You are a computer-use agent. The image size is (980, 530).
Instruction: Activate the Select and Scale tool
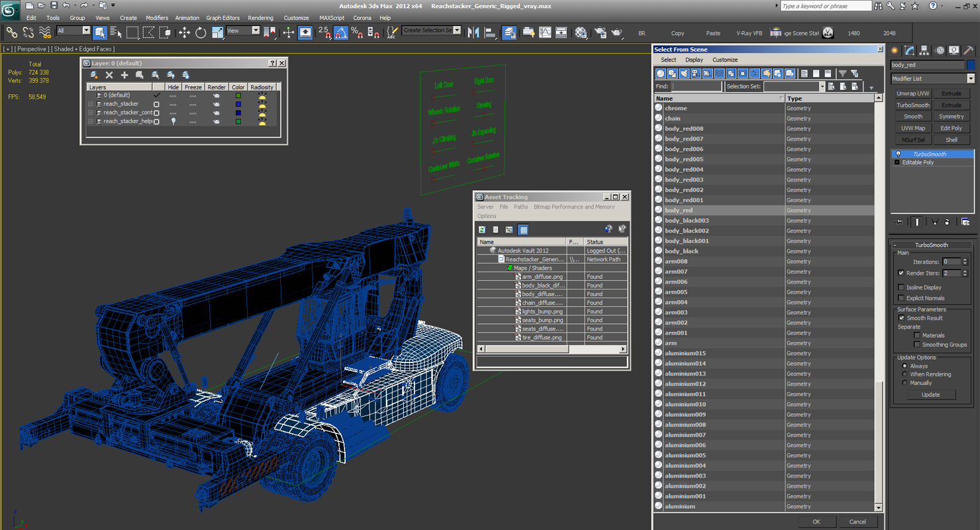(217, 32)
